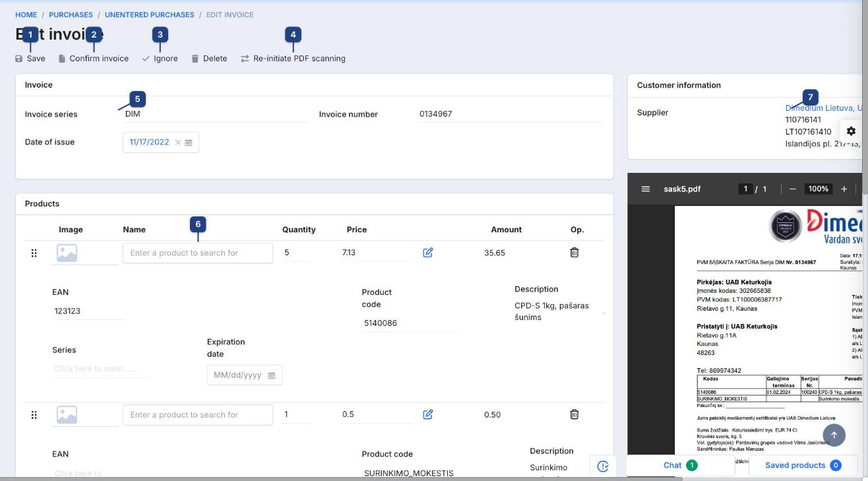The image size is (868, 481).
Task: Click image placeholder of first product
Action: pyautogui.click(x=67, y=253)
